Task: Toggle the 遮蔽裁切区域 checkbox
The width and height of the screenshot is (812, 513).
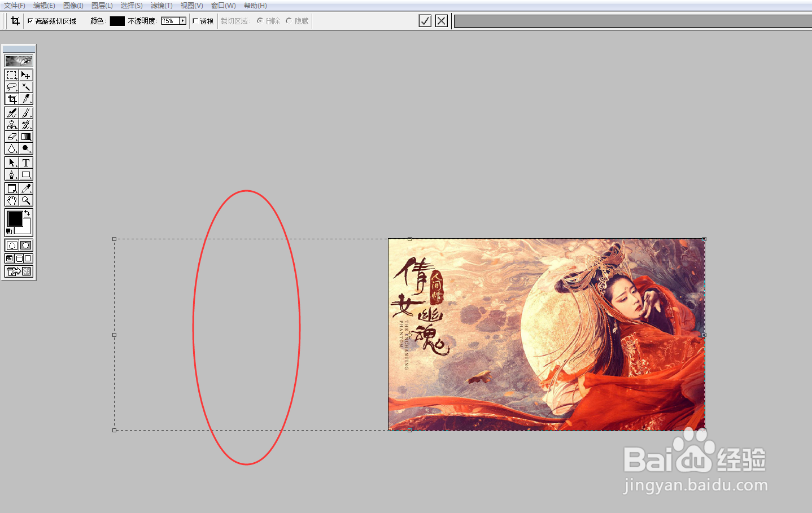Action: coord(30,21)
